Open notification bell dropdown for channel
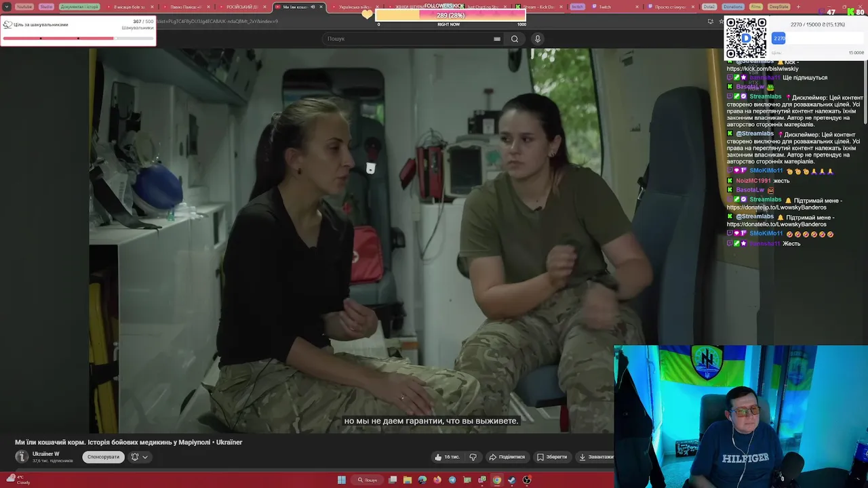Viewport: 868px width, 488px height. tap(139, 457)
